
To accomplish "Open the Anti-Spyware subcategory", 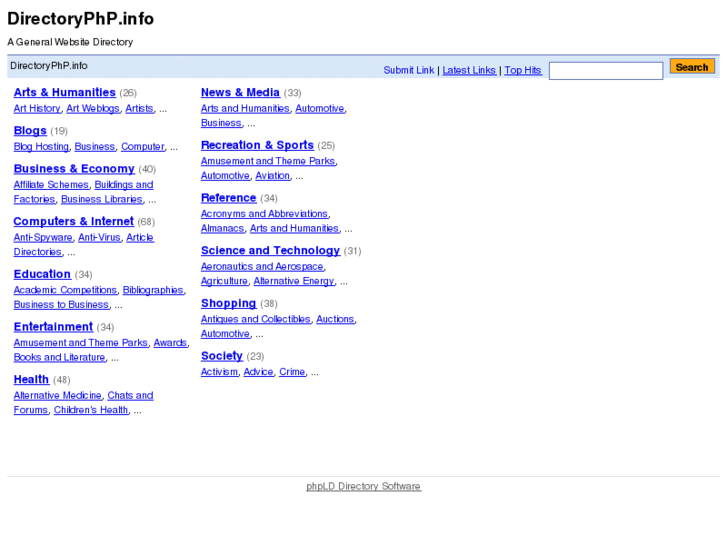I will point(43,237).
